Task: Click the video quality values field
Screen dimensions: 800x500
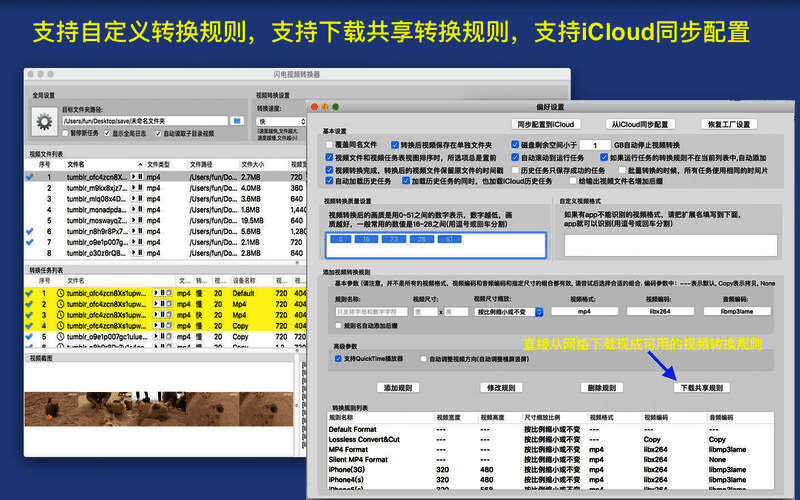Action: tap(435, 245)
